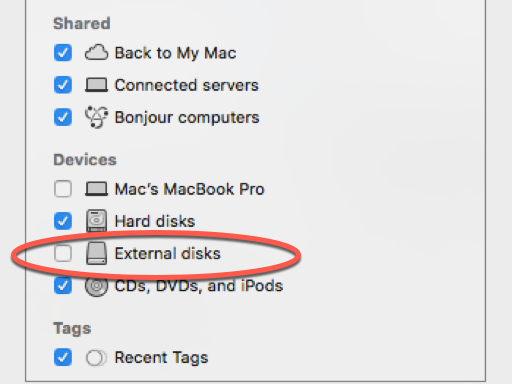This screenshot has height=384, width=512.
Task: Enable the Mac's MacBook Pro checkbox
Action: [x=63, y=189]
